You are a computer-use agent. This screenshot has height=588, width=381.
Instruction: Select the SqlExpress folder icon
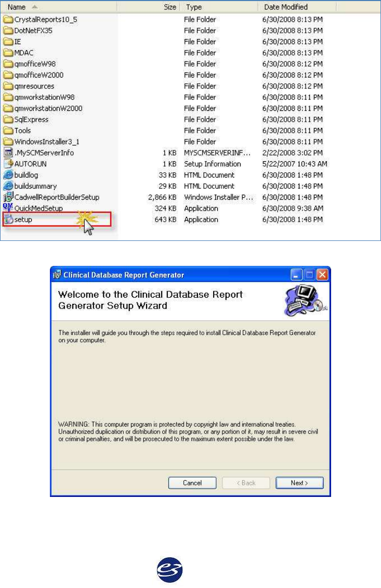click(8, 120)
